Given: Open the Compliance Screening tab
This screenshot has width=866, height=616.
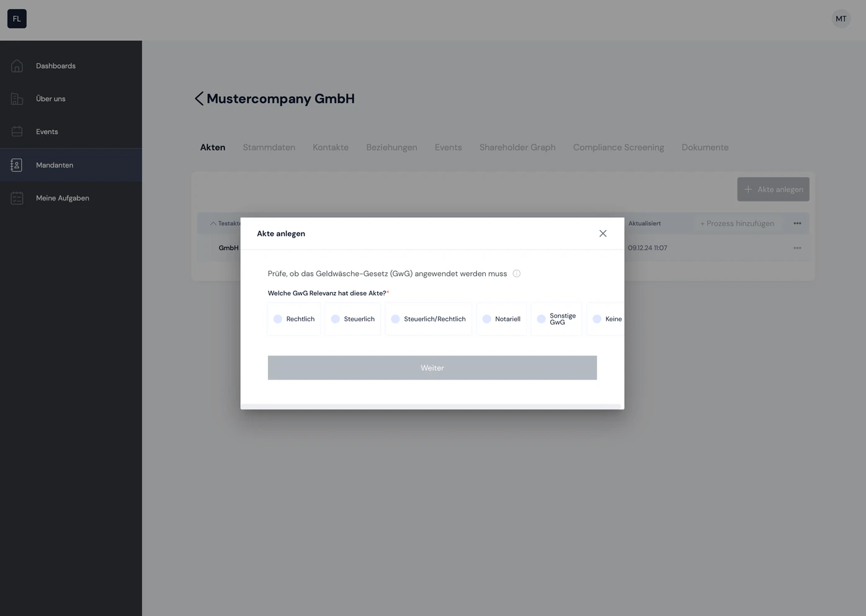Looking at the screenshot, I should coord(618,148).
